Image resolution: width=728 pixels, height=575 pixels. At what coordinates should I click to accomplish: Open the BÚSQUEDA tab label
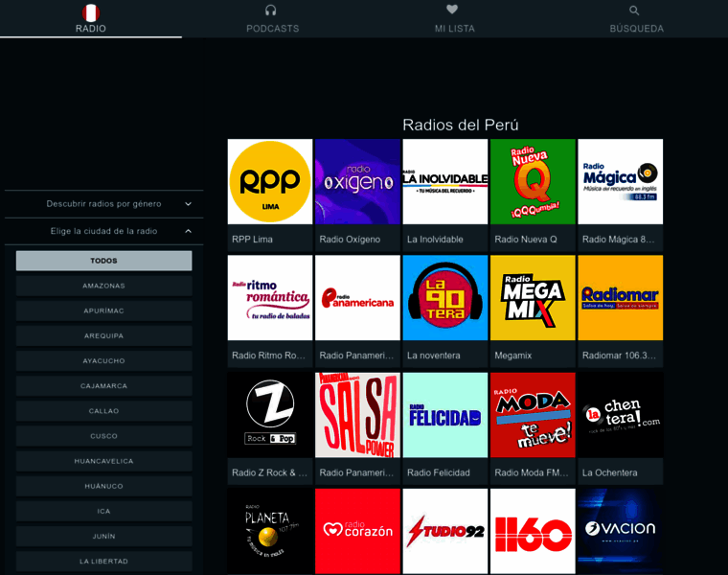click(x=637, y=29)
